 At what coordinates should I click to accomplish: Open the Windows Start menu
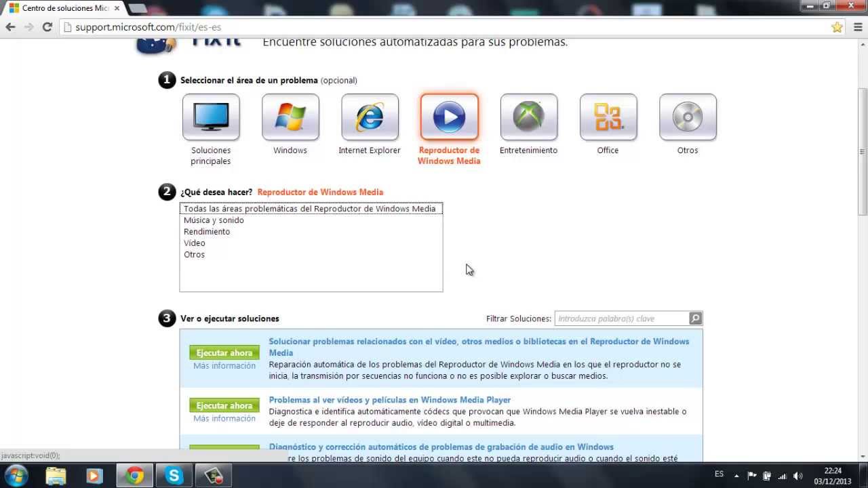(16, 476)
